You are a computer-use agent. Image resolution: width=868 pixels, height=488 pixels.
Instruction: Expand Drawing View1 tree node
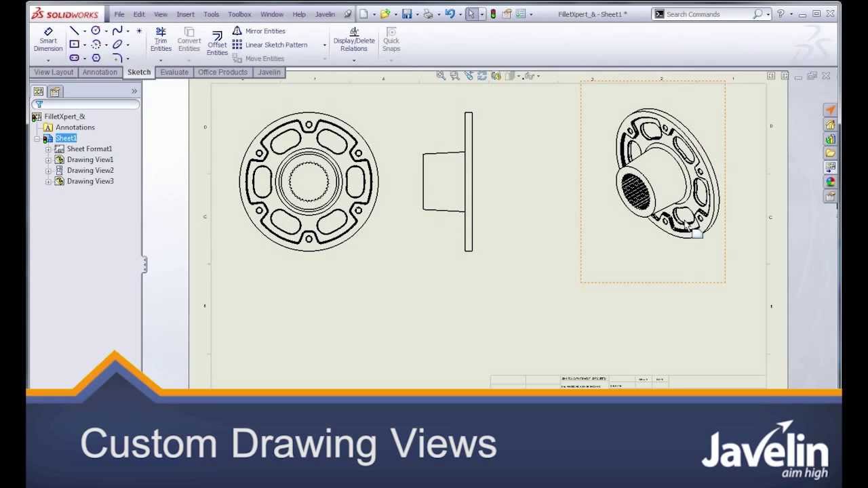tap(48, 160)
